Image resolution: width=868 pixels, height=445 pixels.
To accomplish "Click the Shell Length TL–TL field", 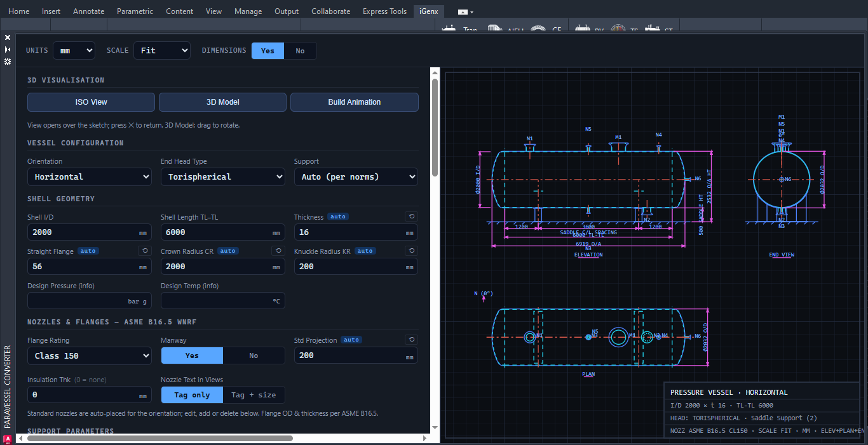I will [223, 232].
